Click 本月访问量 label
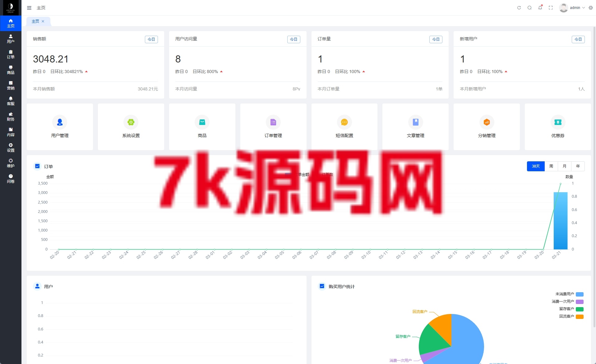This screenshot has height=364, width=596. click(186, 89)
